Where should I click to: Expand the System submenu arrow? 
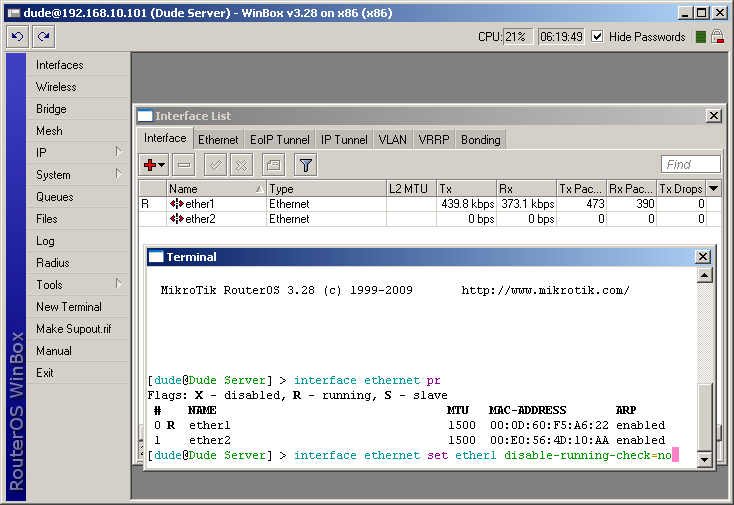tap(118, 174)
